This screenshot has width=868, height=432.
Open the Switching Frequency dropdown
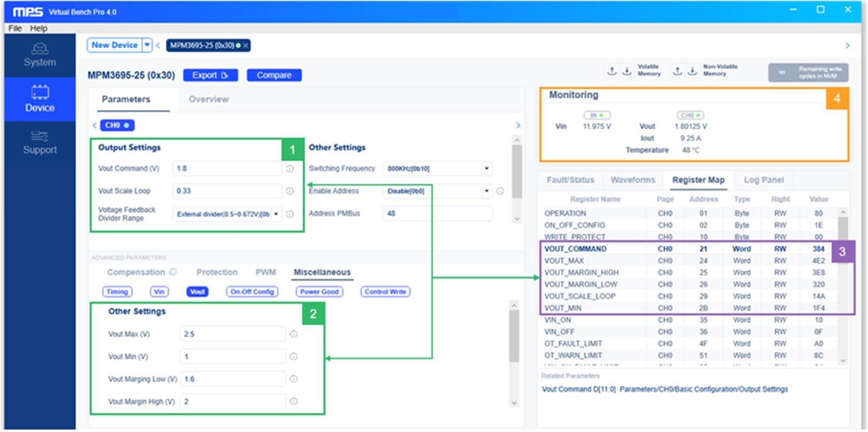click(486, 169)
